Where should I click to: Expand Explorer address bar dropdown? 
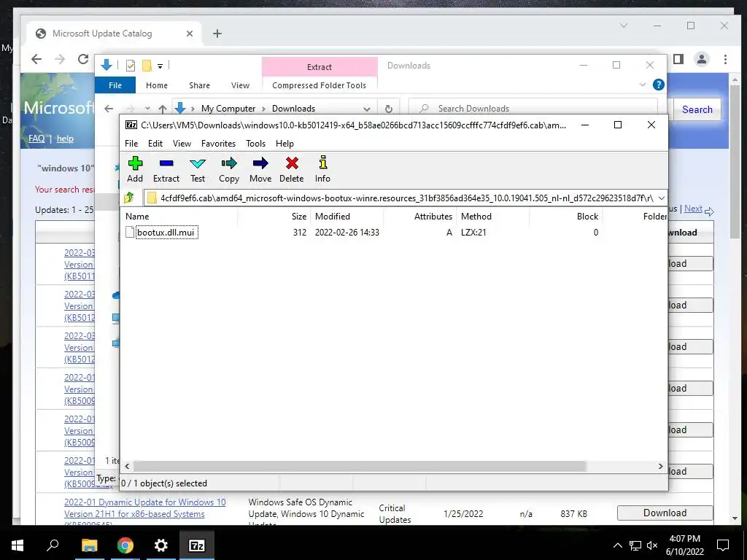pyautogui.click(x=366, y=109)
